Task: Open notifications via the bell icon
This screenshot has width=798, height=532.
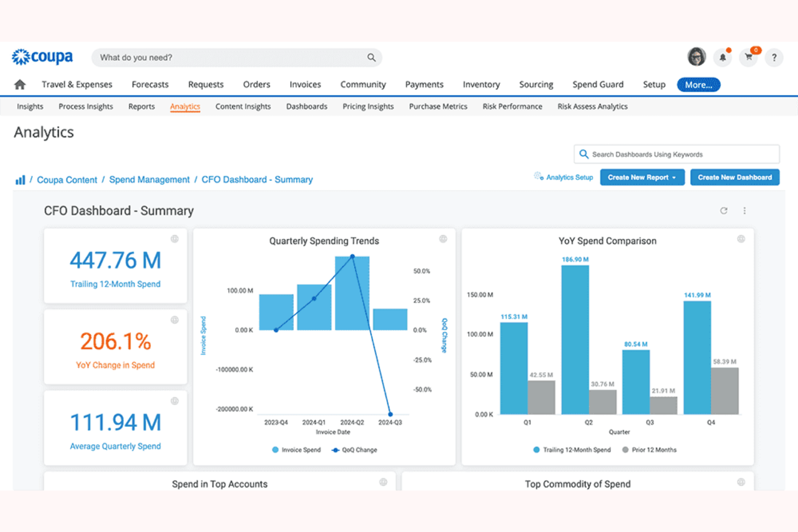Action: (723, 57)
